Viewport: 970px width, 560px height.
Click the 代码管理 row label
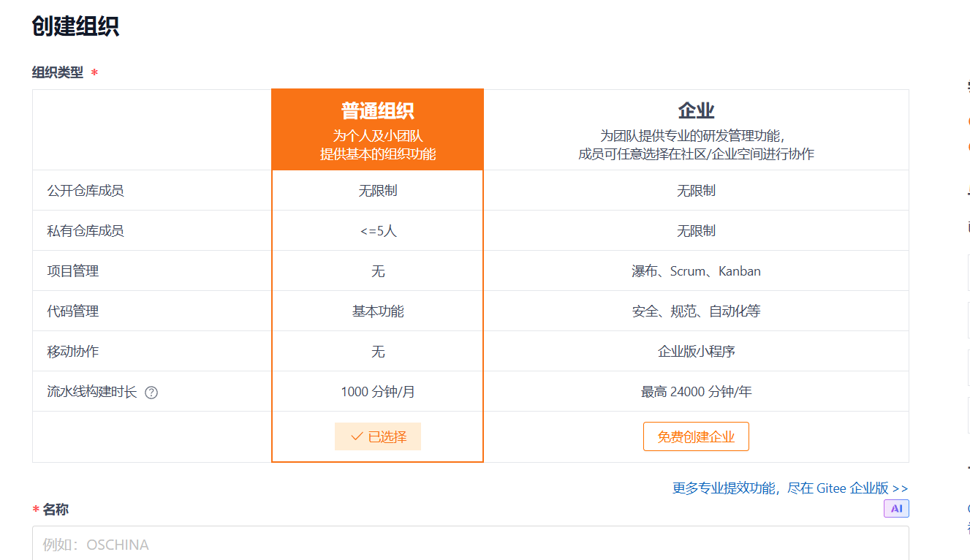[x=73, y=311]
